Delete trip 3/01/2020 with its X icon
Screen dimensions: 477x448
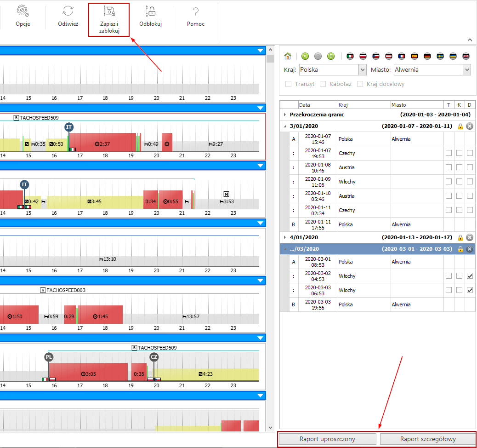pyautogui.click(x=470, y=126)
